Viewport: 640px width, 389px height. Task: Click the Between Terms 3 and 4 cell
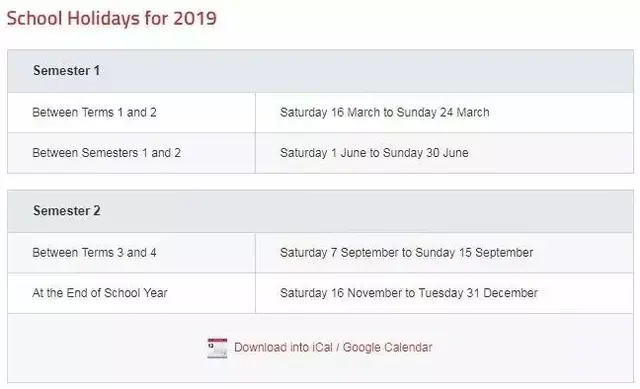coord(131,253)
